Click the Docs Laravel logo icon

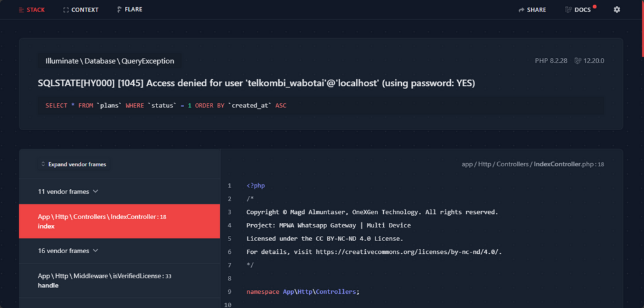(x=569, y=10)
